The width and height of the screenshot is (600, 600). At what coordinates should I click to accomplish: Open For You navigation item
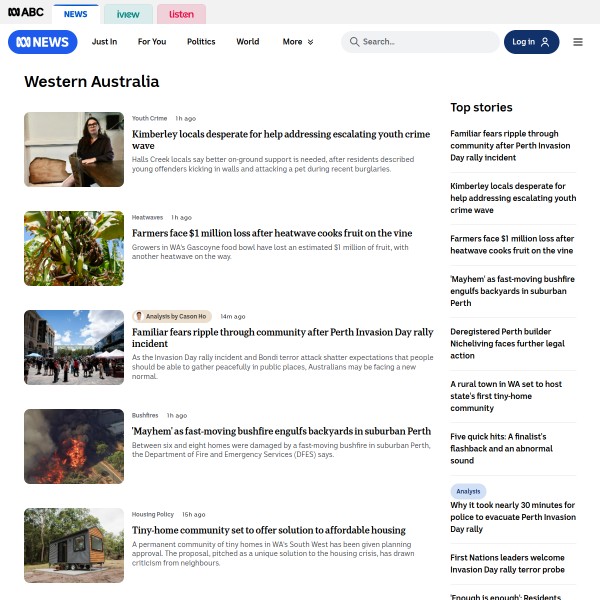152,42
